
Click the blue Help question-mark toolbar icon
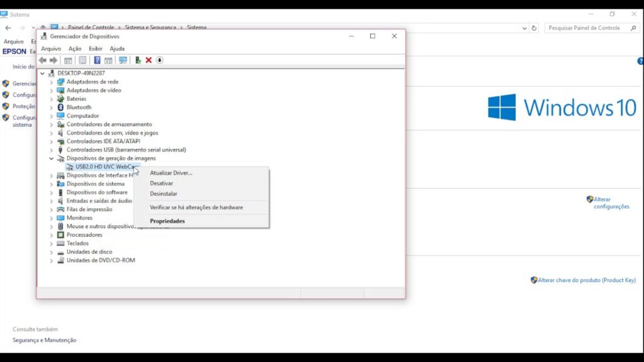97,60
